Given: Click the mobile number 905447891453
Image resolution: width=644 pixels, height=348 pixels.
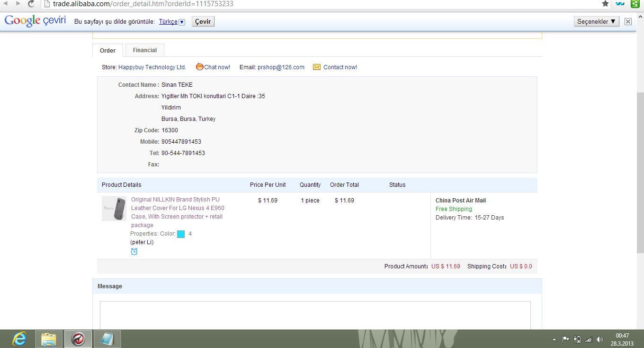Looking at the screenshot, I should (181, 142).
